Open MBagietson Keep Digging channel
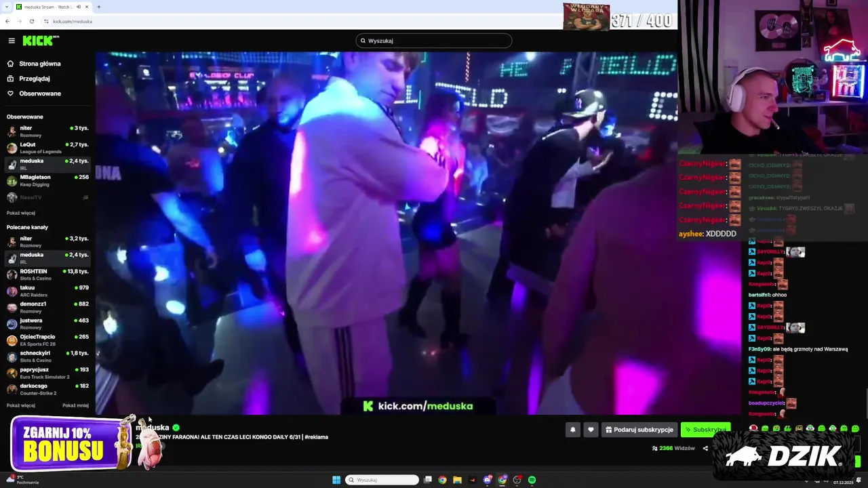868x488 pixels. [x=47, y=180]
